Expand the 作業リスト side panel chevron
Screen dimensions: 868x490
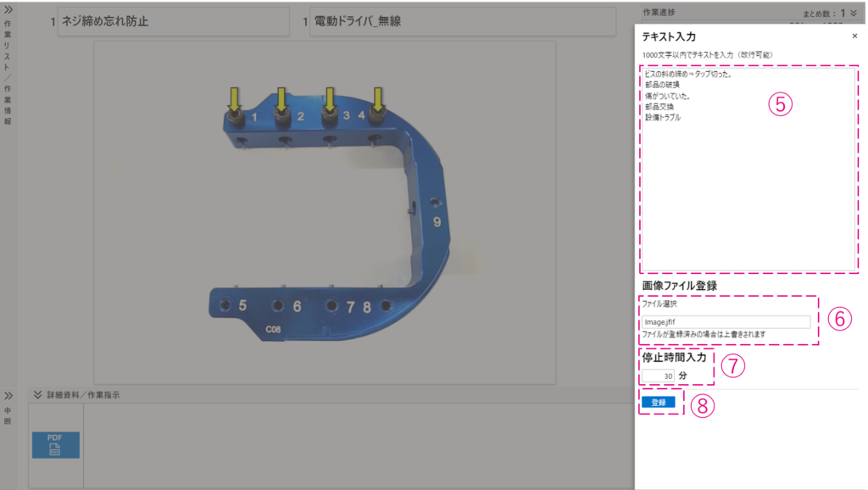[x=8, y=8]
